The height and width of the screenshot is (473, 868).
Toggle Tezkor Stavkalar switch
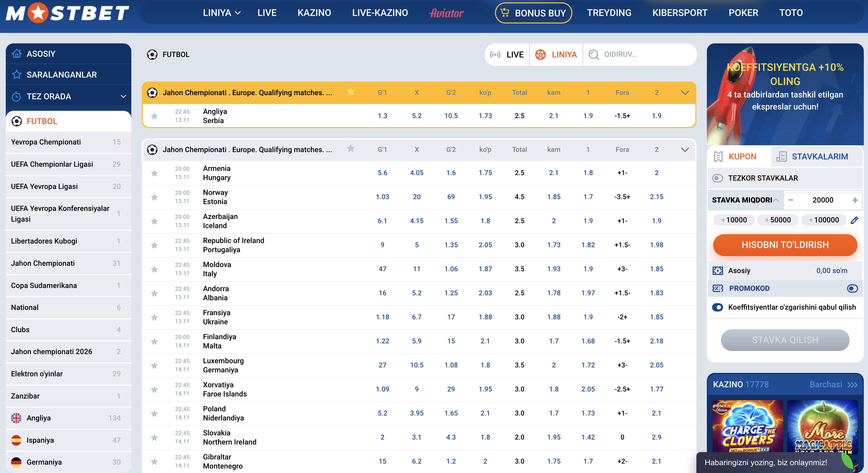coord(717,178)
